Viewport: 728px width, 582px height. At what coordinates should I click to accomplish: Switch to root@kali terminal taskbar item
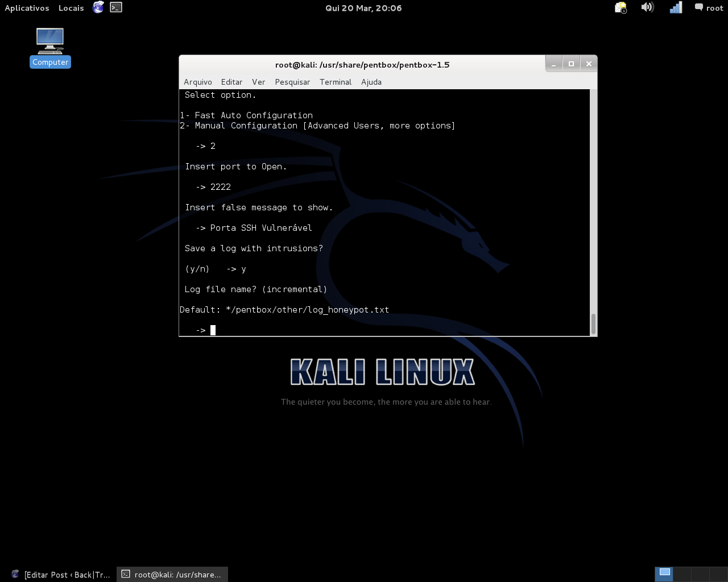point(172,575)
